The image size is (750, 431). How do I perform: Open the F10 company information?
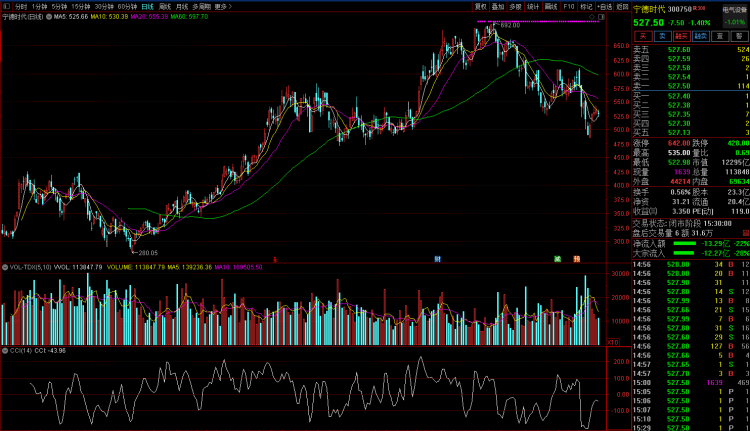tap(568, 6)
